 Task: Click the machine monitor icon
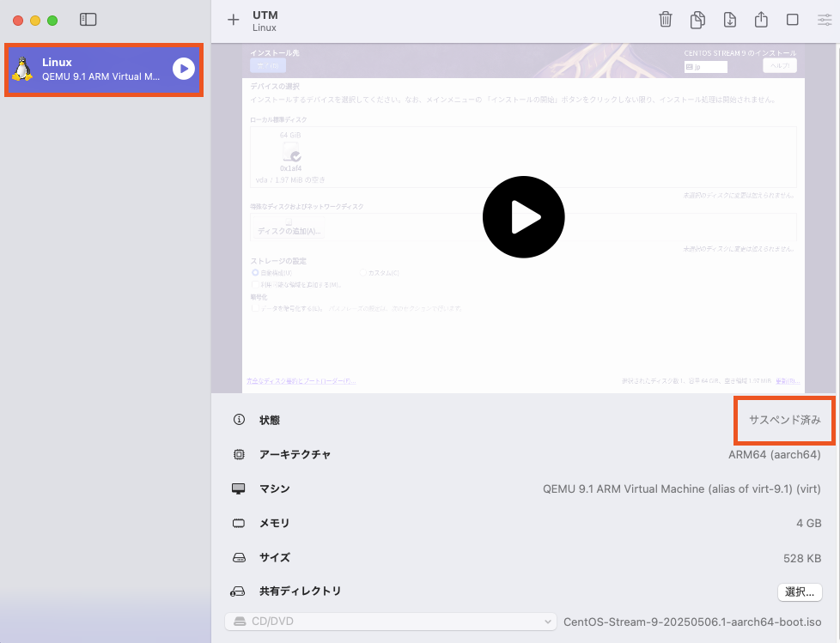coord(239,488)
